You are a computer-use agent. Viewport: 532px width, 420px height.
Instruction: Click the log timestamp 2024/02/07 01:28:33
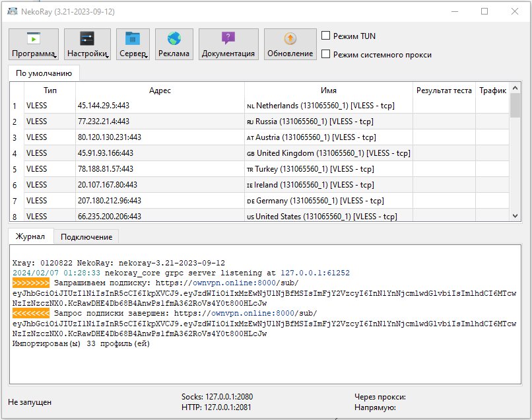coord(56,273)
